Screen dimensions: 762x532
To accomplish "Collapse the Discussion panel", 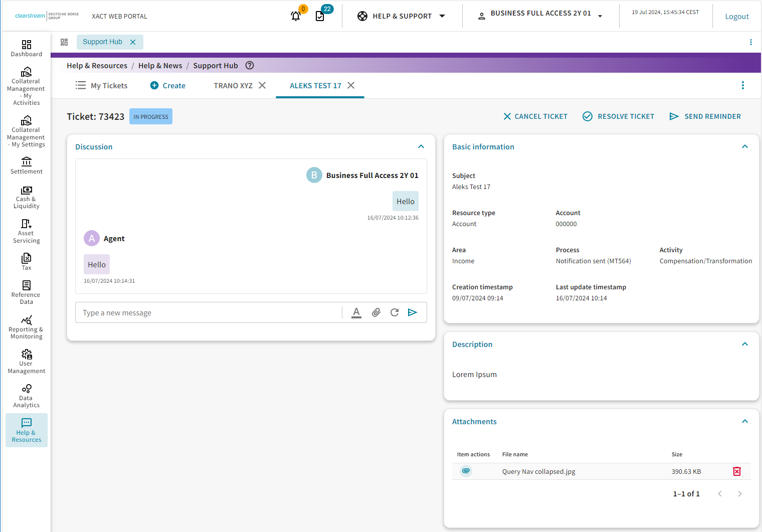I will coord(421,146).
